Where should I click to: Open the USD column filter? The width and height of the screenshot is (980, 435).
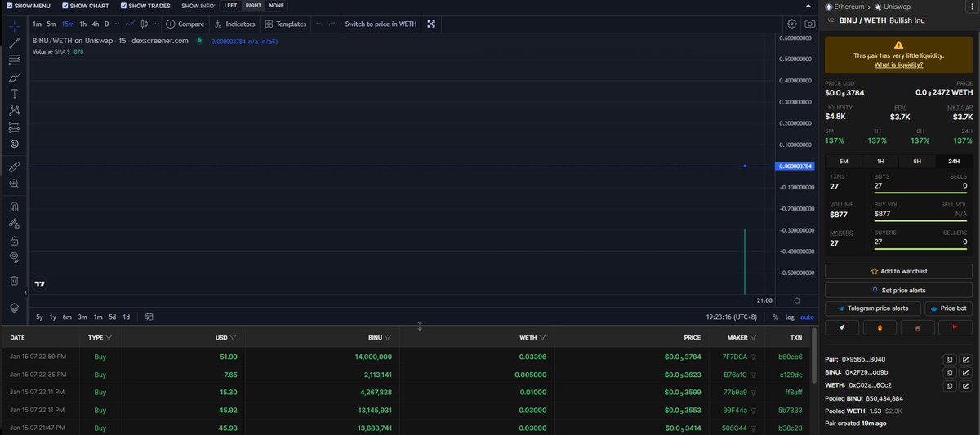click(233, 337)
